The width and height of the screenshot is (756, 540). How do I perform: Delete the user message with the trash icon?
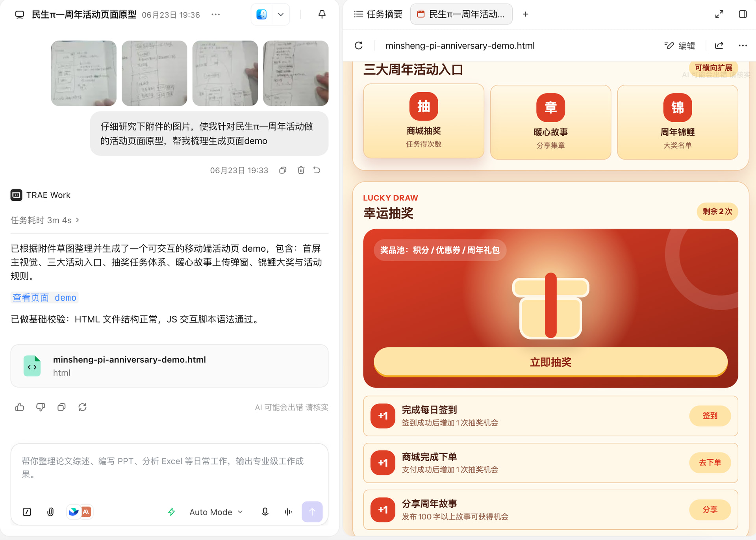[x=301, y=170]
